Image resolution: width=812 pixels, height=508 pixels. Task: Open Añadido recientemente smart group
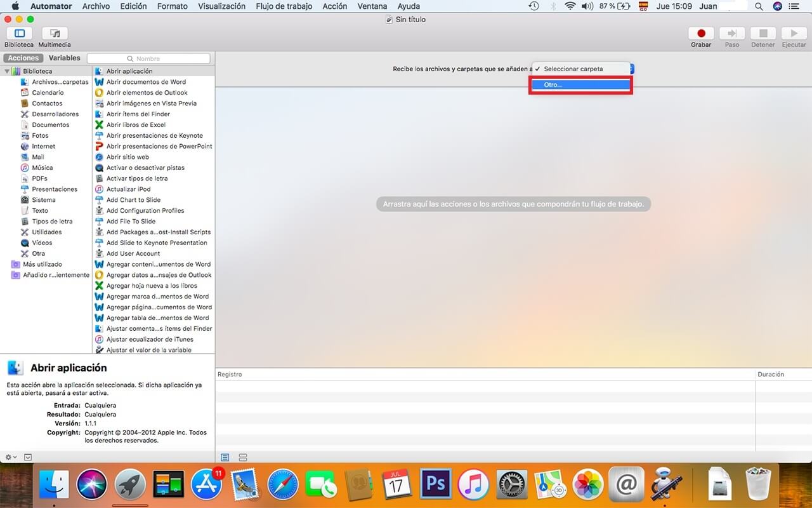click(x=56, y=275)
